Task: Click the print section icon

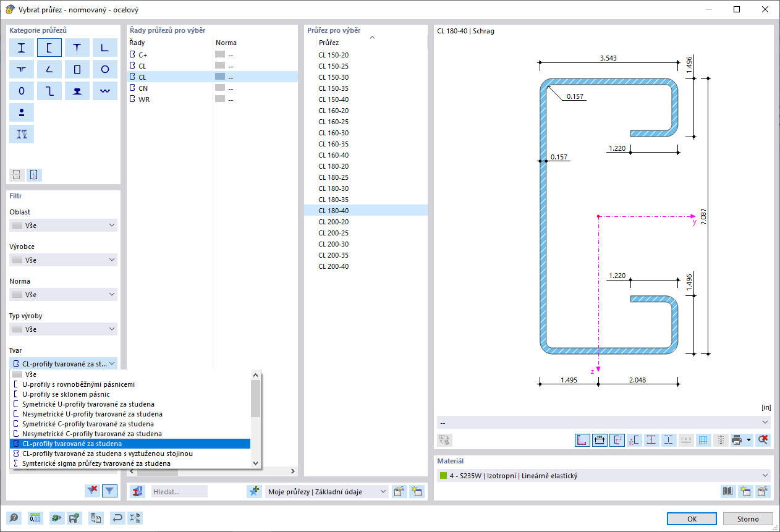Action: click(x=737, y=440)
